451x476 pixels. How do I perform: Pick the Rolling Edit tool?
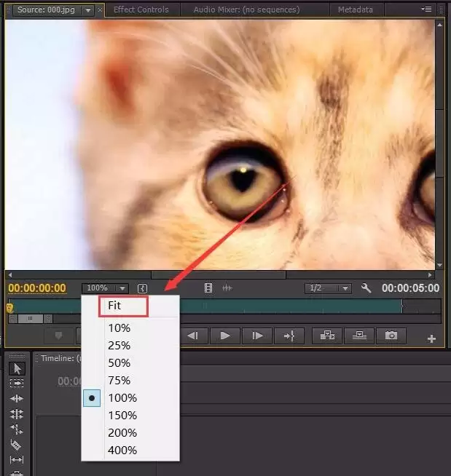coord(17,414)
